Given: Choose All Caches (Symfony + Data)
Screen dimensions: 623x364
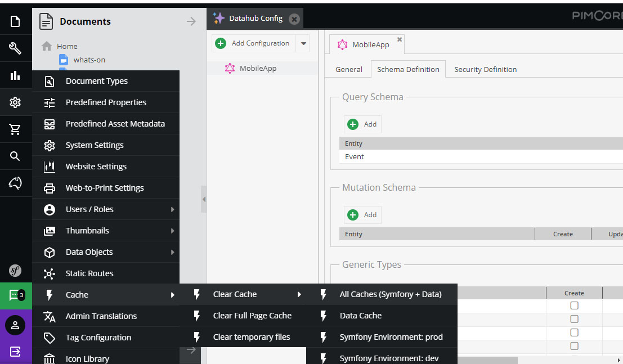Looking at the screenshot, I should click(x=382, y=294).
